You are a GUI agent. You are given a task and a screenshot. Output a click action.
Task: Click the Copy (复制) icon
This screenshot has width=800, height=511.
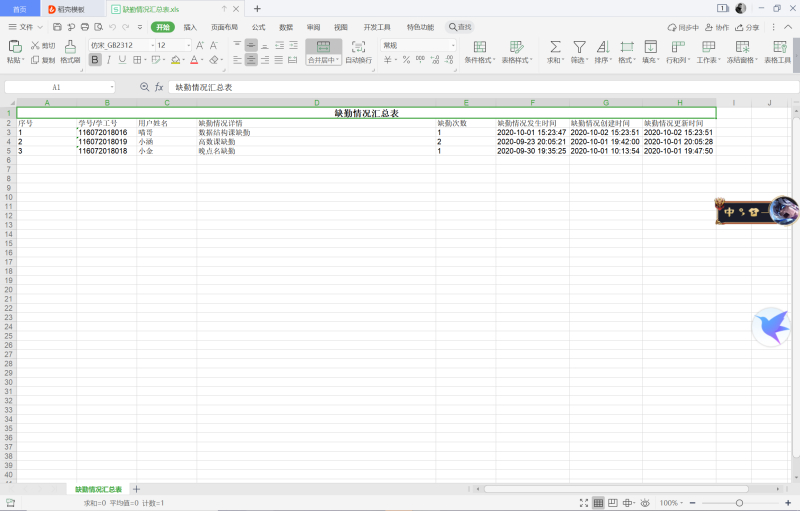coord(35,60)
